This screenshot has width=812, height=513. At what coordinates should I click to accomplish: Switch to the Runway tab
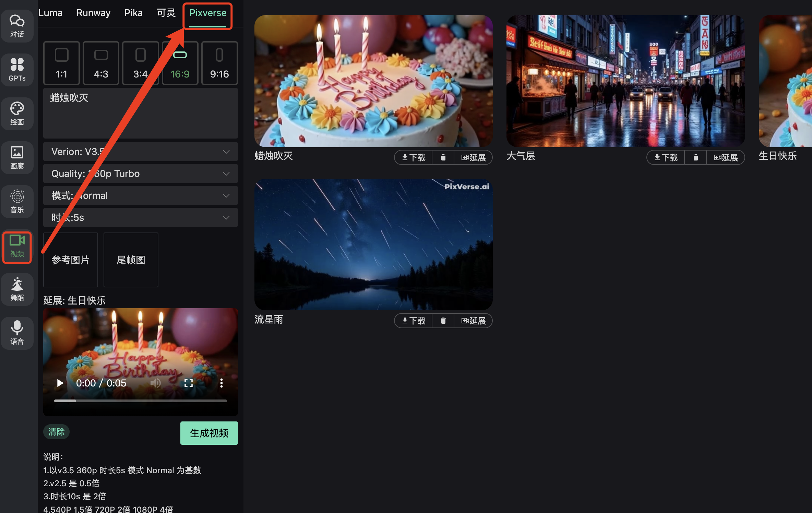(x=93, y=13)
